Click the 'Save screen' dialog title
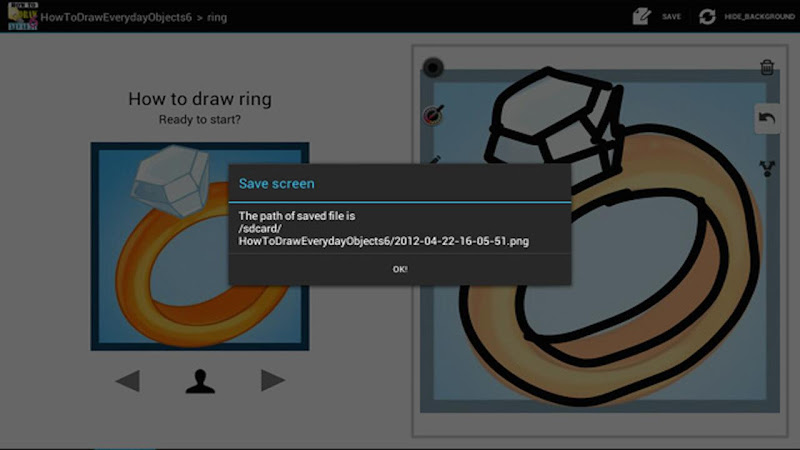Viewport: 800px width, 450px height. [x=277, y=184]
